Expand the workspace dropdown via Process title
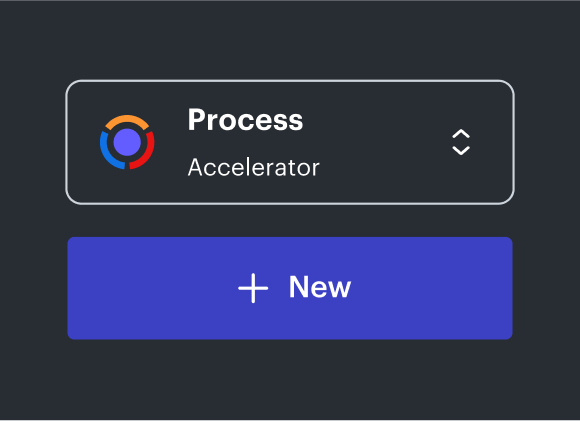This screenshot has height=421, width=580. coord(245,120)
